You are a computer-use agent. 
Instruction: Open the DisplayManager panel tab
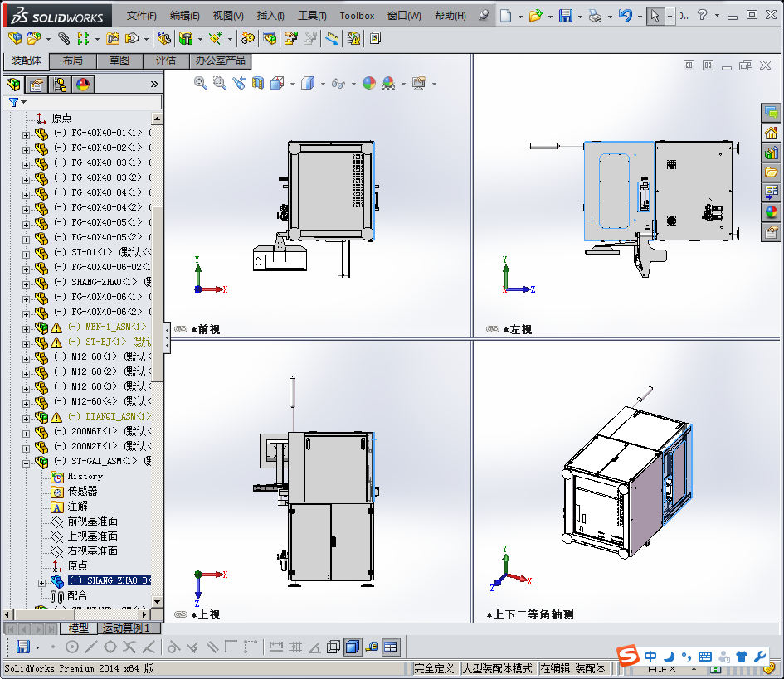[83, 85]
